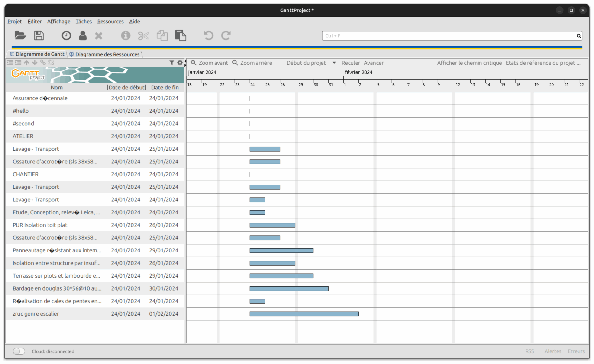
Task: Open a project file
Action: tap(20, 35)
